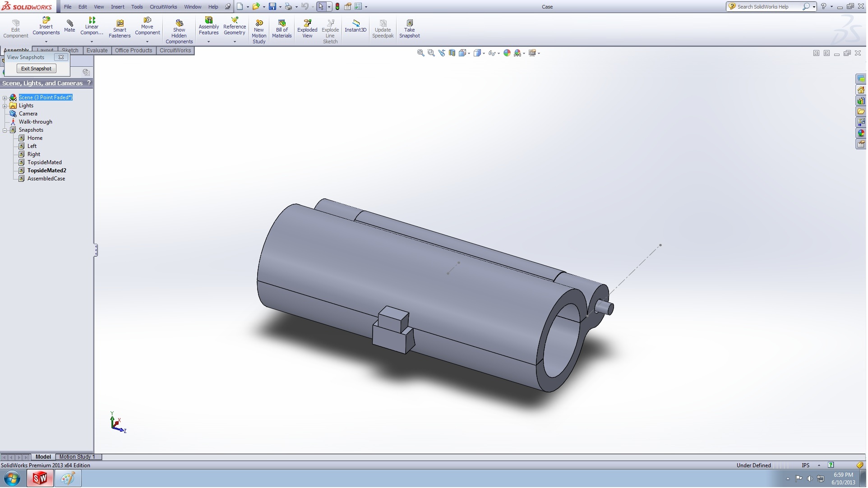The width and height of the screenshot is (868, 488).
Task: Click Show Hidden Components
Action: click(179, 32)
